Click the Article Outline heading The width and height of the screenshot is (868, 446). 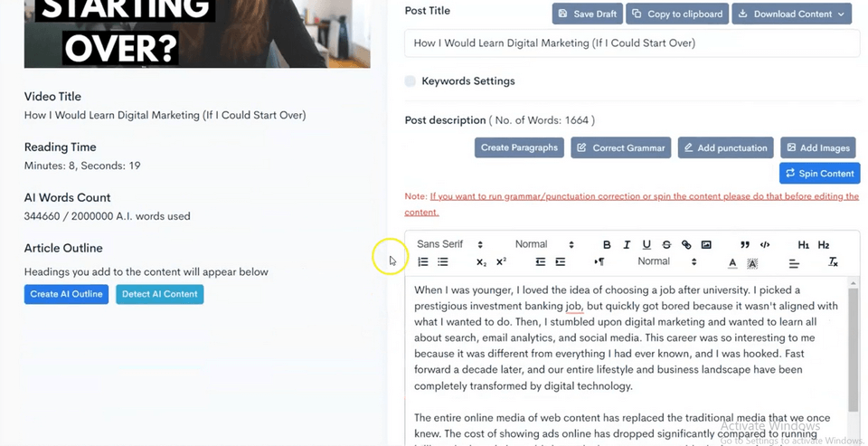63,248
